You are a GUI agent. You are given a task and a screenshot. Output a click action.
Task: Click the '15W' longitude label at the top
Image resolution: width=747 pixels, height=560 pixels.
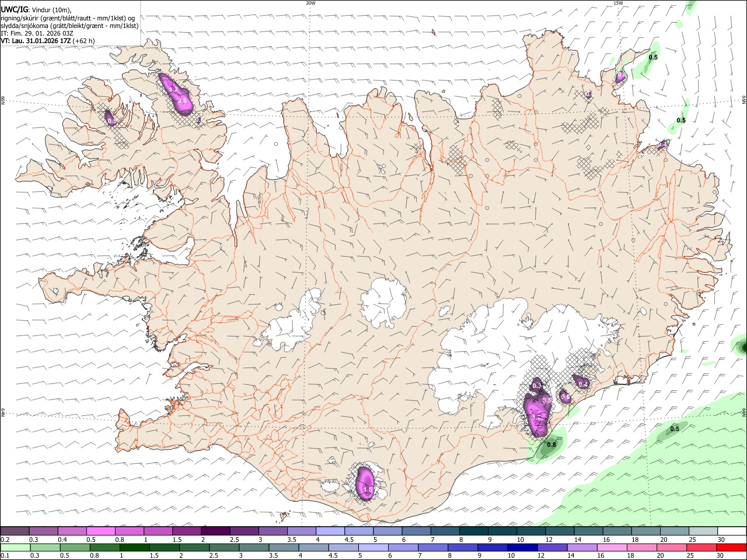[618, 3]
